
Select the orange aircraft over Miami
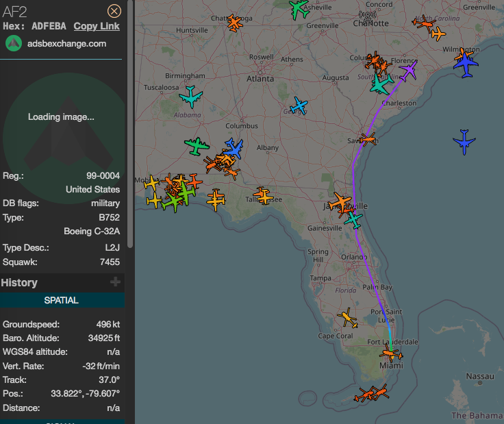pos(391,354)
